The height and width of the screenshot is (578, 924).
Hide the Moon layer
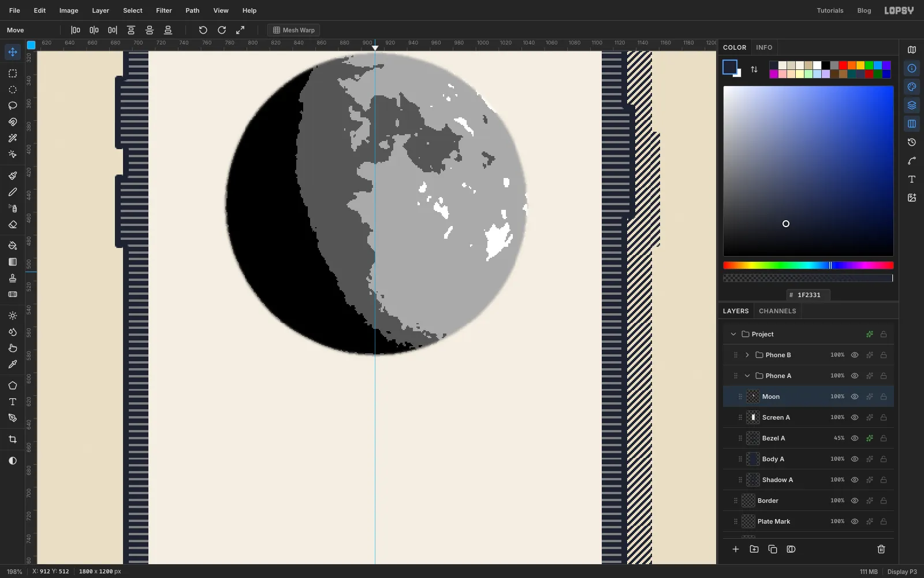pos(855,397)
